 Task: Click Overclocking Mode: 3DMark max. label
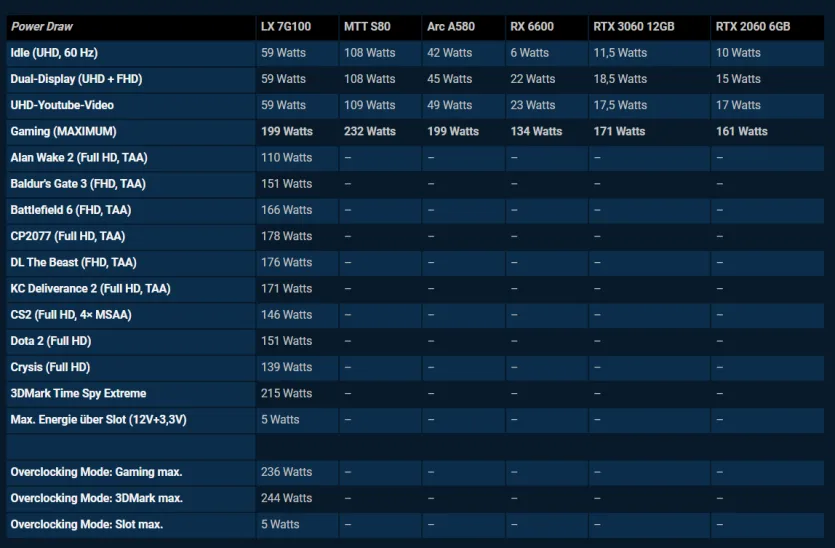tap(96, 498)
